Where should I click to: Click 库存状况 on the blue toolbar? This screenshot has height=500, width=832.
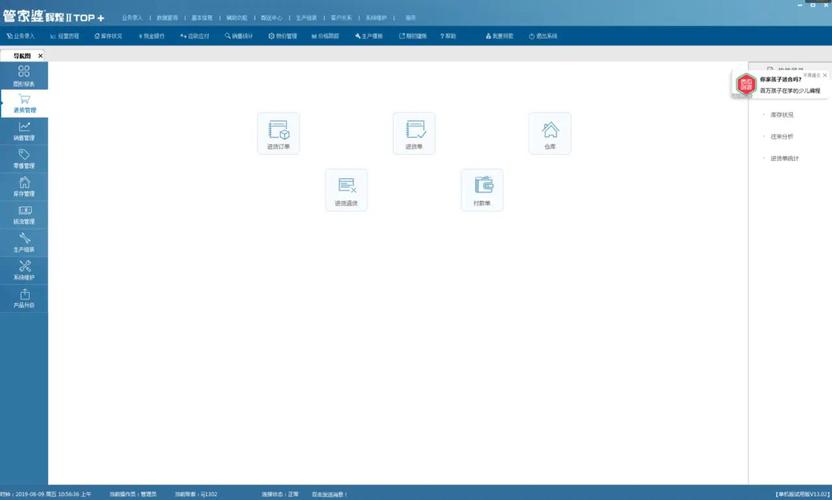pos(108,36)
